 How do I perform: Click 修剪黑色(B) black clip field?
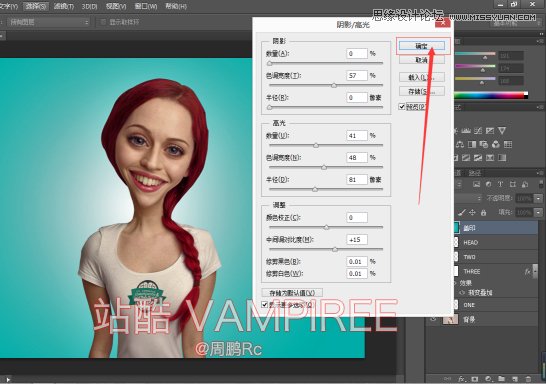point(357,261)
